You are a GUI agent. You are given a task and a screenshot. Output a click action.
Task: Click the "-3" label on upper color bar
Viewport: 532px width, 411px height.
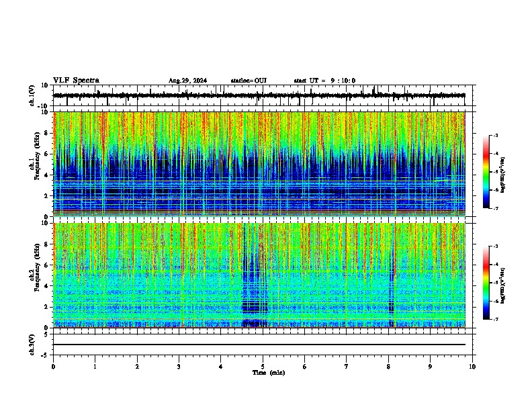[x=496, y=135]
